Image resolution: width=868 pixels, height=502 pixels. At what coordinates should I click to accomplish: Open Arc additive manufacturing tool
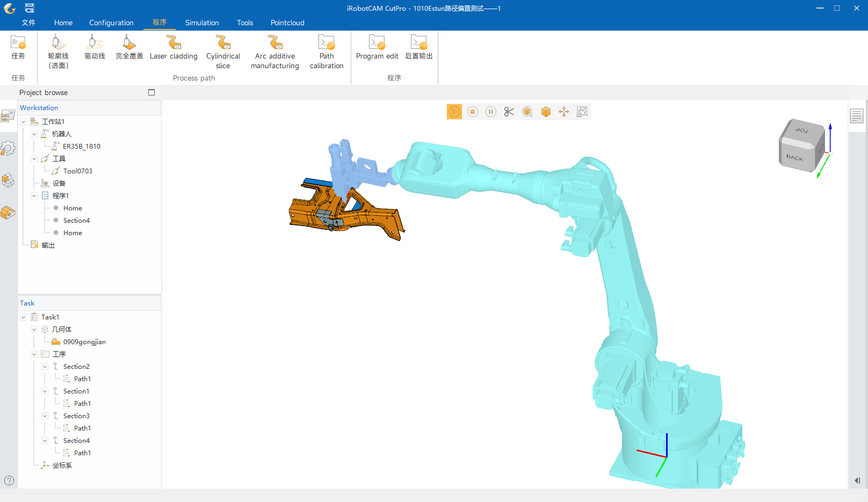(x=275, y=52)
